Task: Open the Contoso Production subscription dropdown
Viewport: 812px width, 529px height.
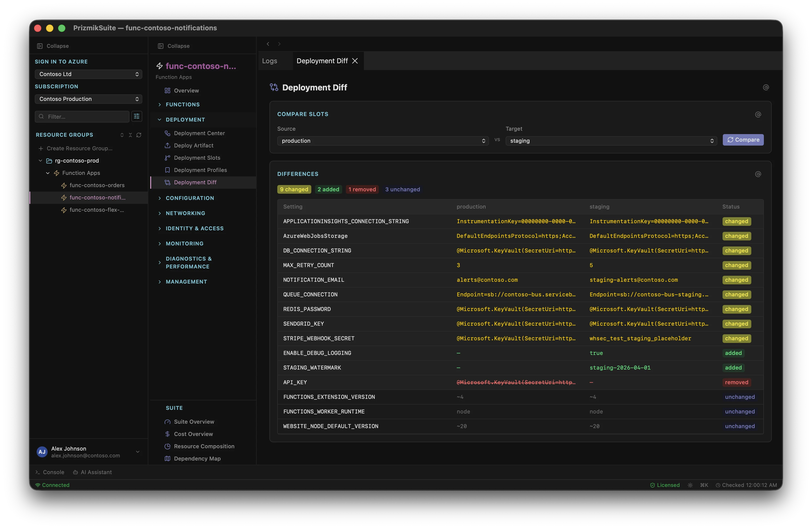Action: [x=88, y=99]
